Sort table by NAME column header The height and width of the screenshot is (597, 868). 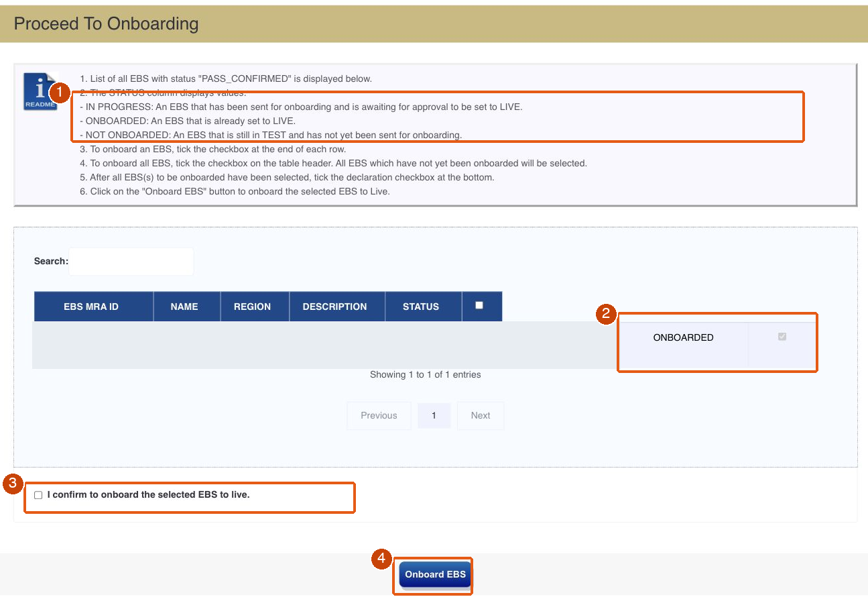187,307
